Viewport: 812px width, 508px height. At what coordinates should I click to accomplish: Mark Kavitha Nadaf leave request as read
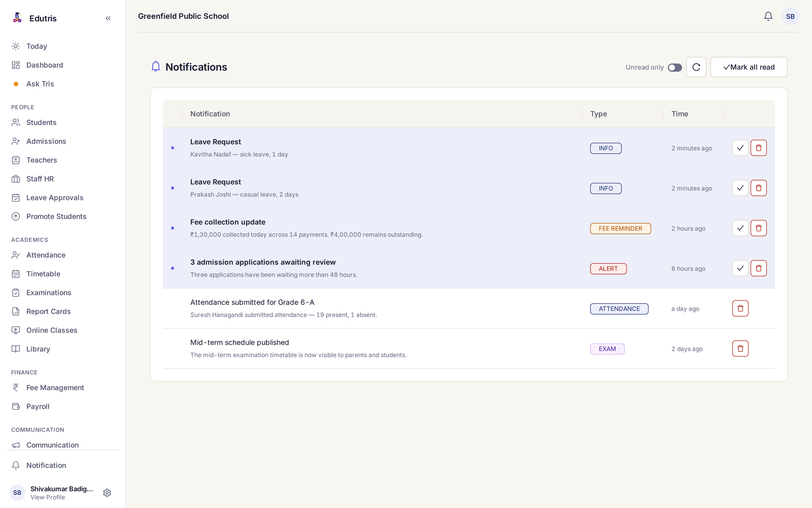(740, 148)
